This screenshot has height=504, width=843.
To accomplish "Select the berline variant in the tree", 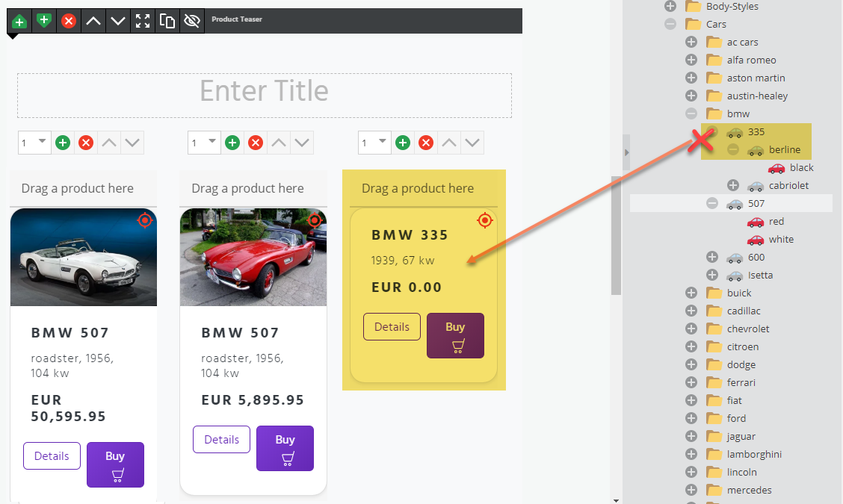I will coord(785,149).
